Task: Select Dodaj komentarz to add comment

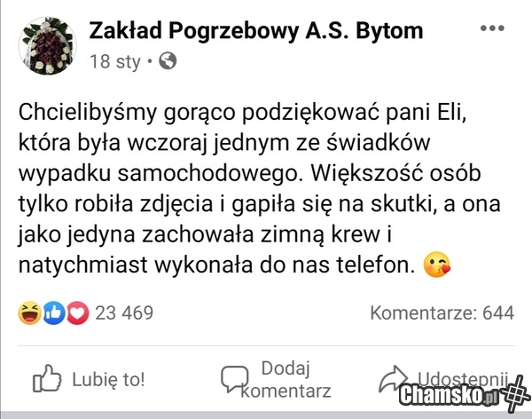Action: pos(286,379)
